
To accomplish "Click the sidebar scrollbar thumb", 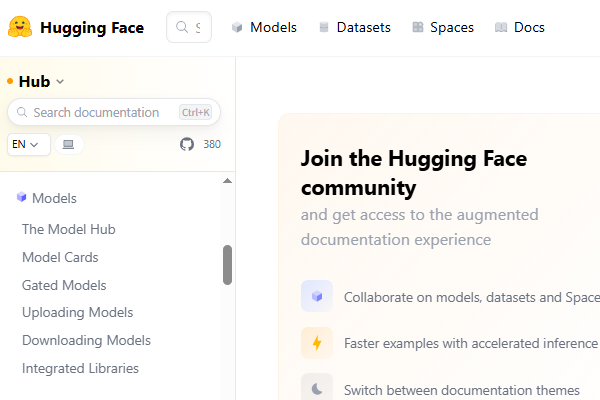I will [x=227, y=265].
